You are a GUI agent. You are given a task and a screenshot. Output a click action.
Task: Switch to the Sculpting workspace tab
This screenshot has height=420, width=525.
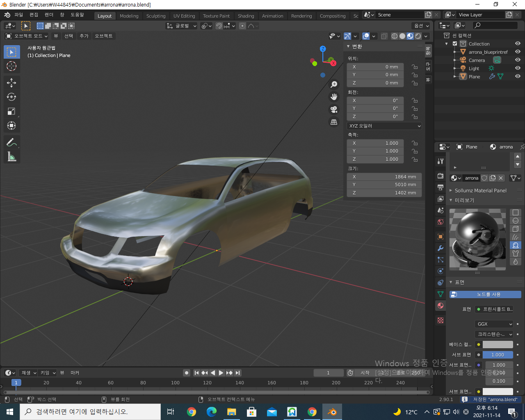click(x=156, y=16)
